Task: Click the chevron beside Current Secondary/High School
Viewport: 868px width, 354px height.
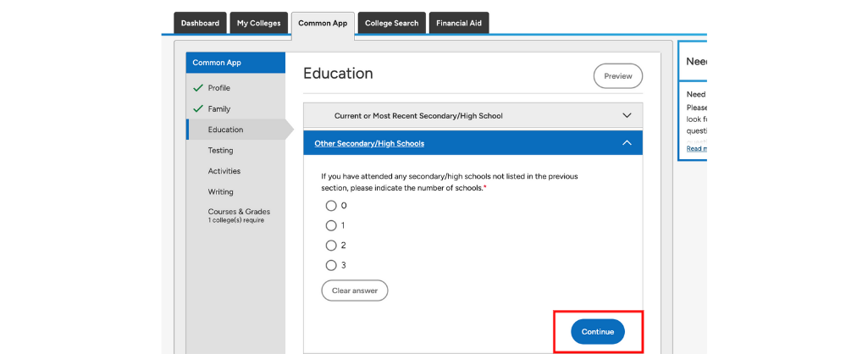Action: coord(627,116)
